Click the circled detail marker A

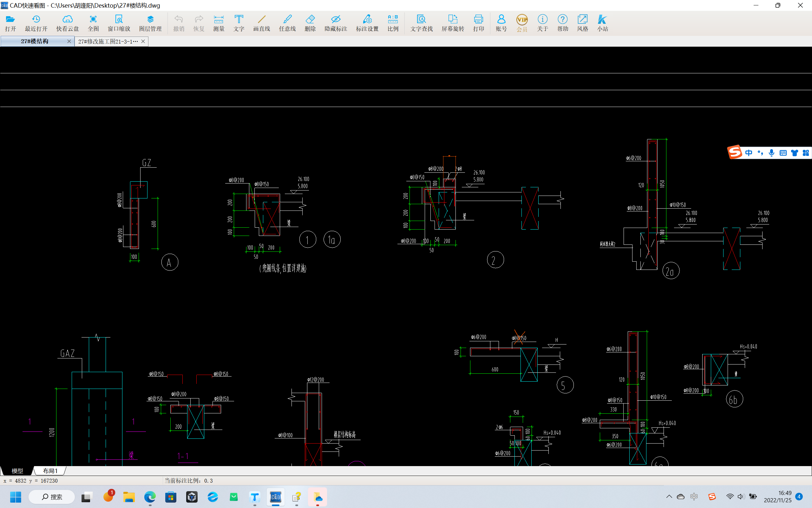click(x=169, y=262)
